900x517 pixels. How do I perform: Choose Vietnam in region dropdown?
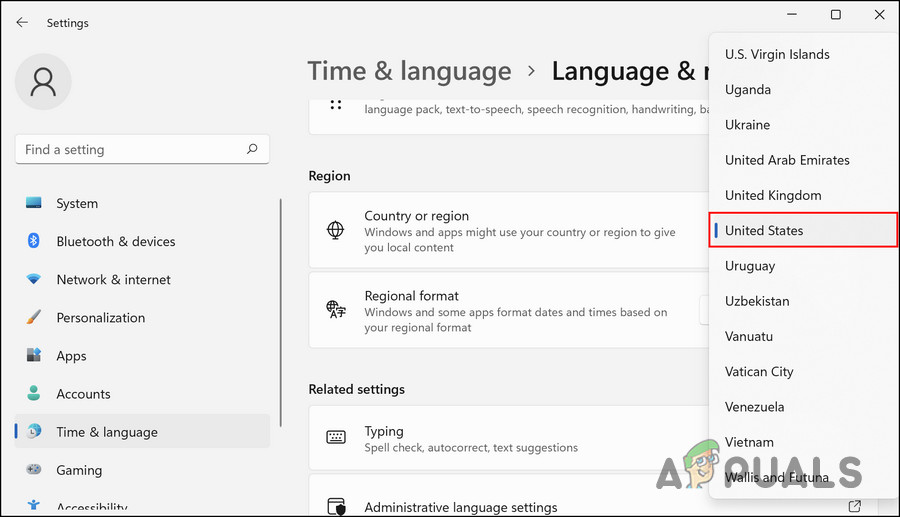[804, 442]
